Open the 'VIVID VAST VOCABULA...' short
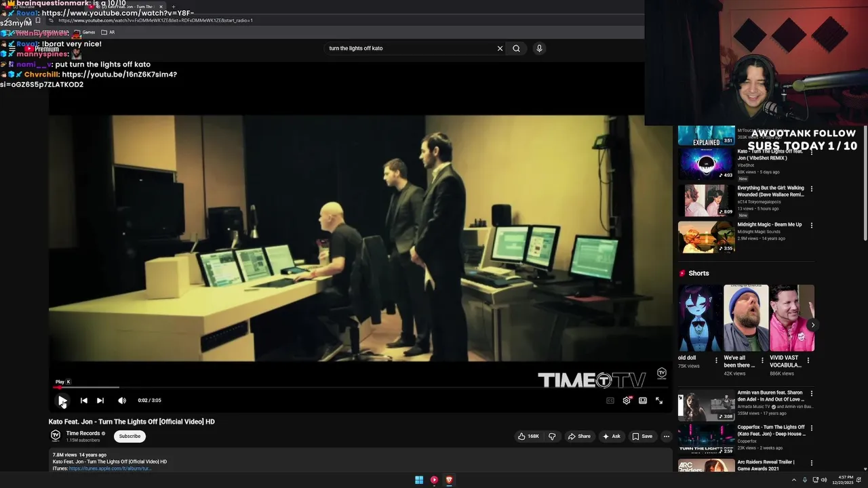This screenshot has height=488, width=868. coord(791,319)
